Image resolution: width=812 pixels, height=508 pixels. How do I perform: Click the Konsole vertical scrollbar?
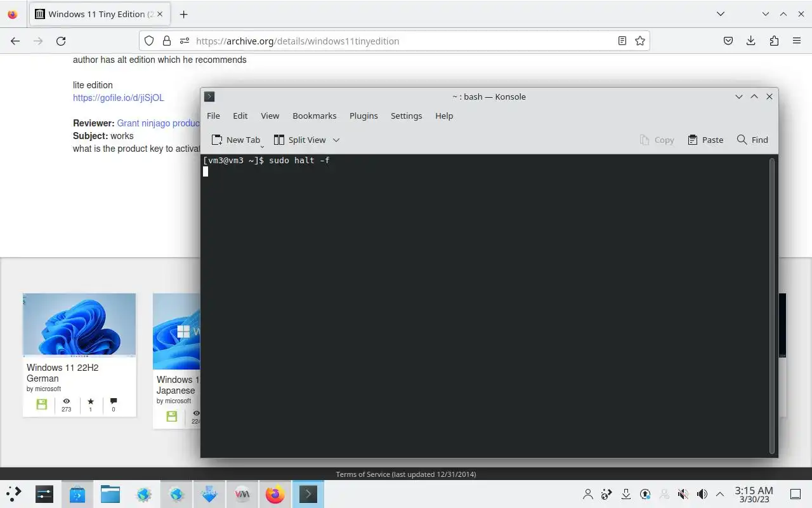[x=771, y=305]
